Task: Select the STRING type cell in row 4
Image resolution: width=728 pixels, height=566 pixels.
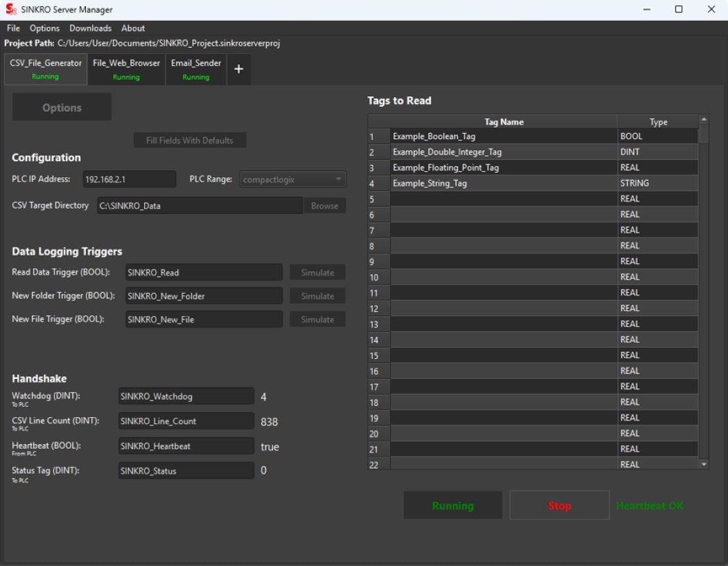Action: coord(658,184)
